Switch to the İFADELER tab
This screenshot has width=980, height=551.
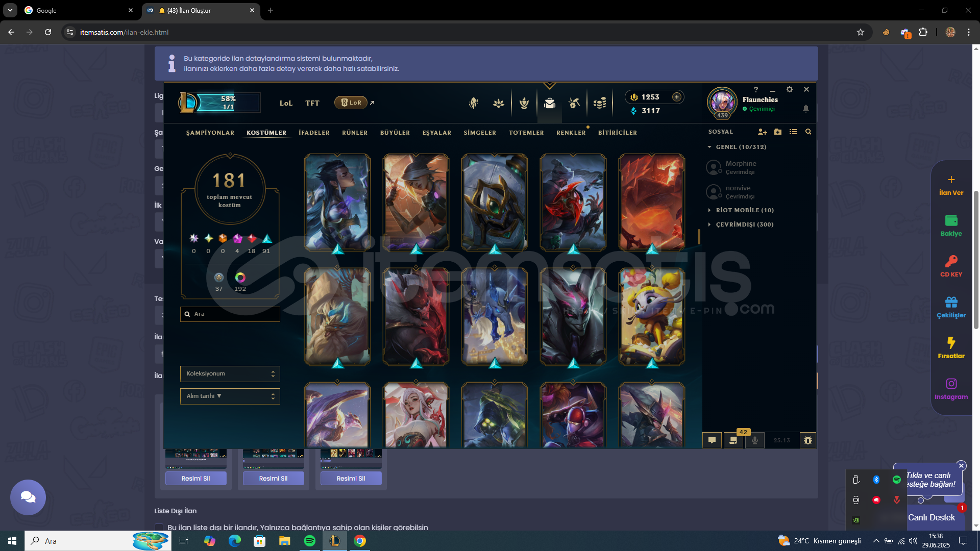pos(314,133)
